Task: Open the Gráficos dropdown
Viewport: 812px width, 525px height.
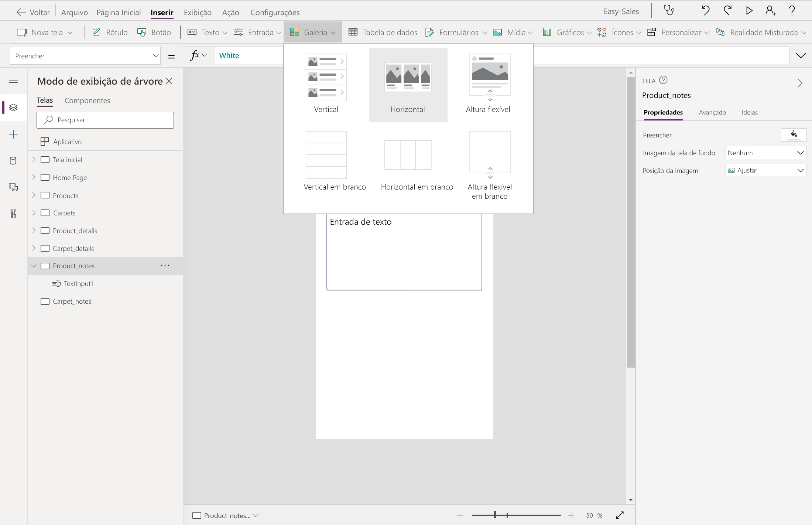Action: coord(567,33)
